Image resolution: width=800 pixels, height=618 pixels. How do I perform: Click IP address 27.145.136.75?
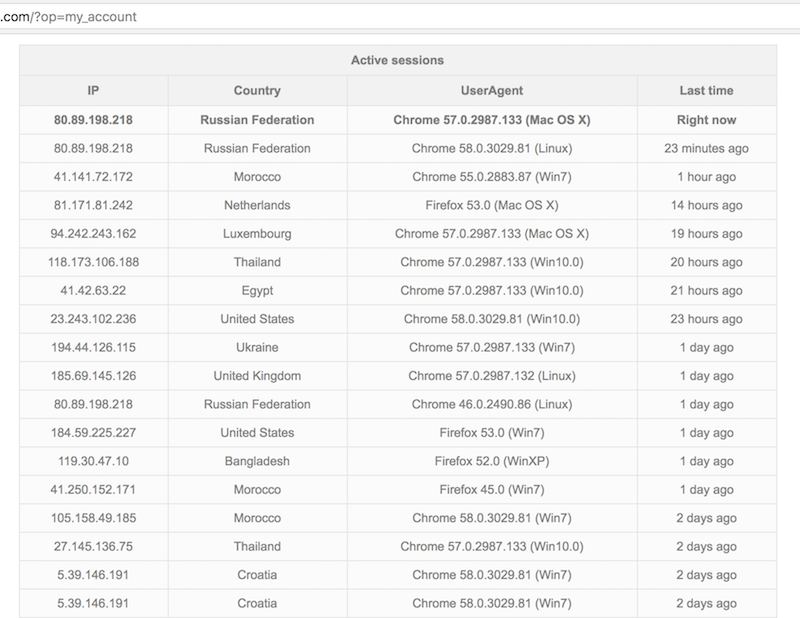coord(93,547)
